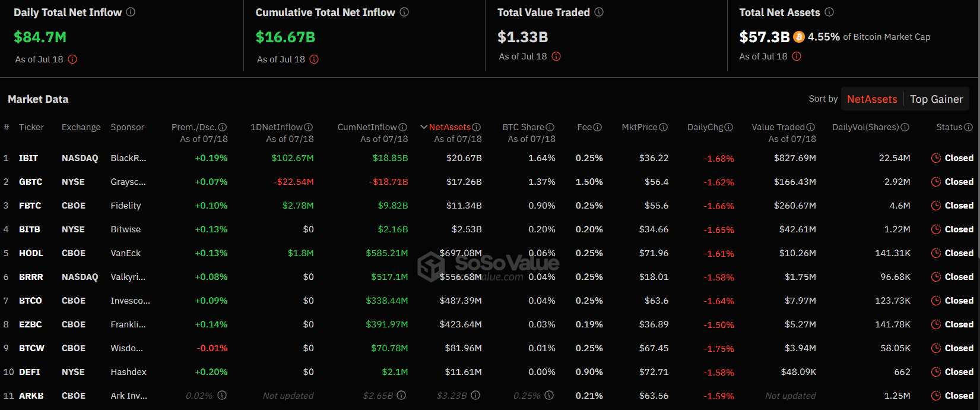This screenshot has height=410, width=980.
Task: Click Closed status in DEFI row
Action: [x=959, y=372]
